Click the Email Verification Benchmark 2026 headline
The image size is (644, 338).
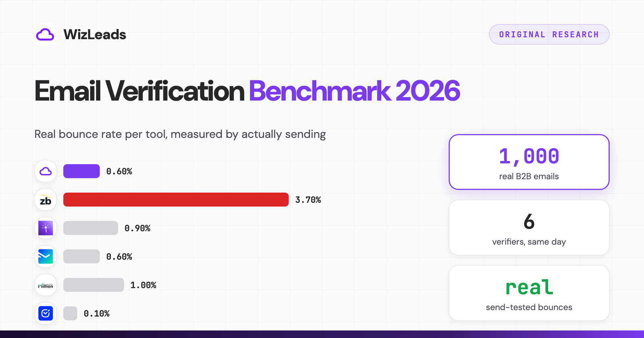247,91
